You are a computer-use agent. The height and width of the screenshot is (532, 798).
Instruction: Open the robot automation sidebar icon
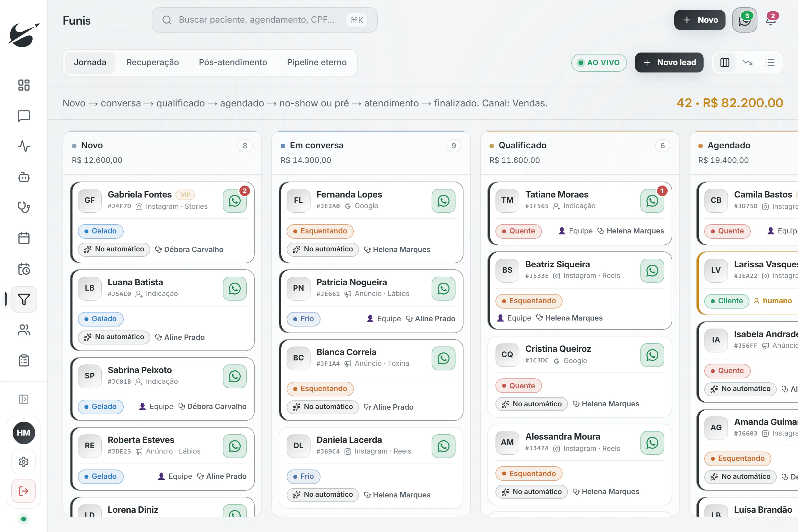(x=24, y=177)
